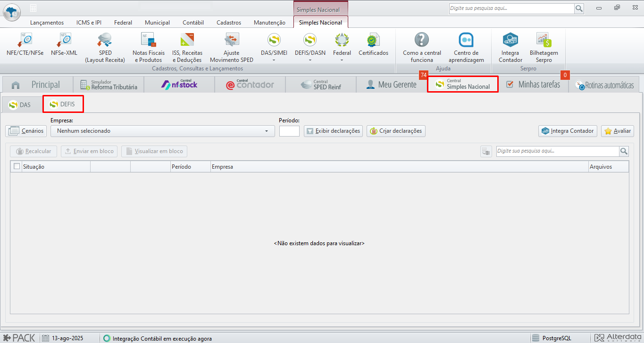644x343 pixels.
Task: Click the Recalcular button
Action: 33,151
